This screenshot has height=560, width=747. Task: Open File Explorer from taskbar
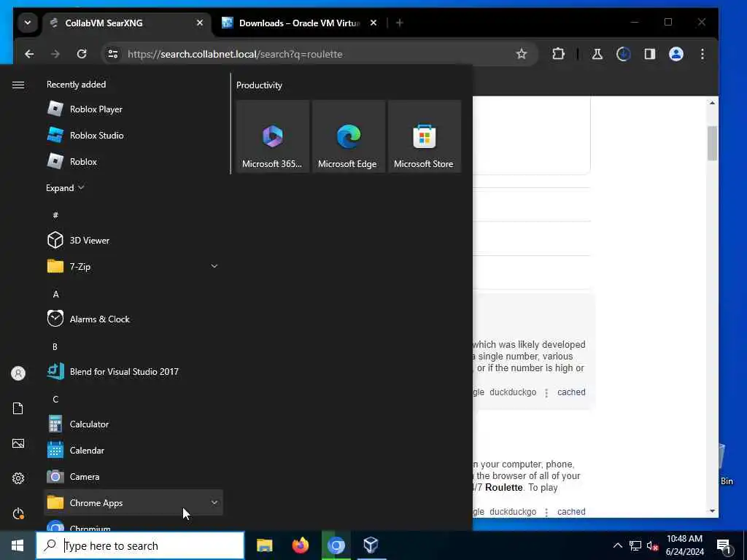click(x=264, y=545)
